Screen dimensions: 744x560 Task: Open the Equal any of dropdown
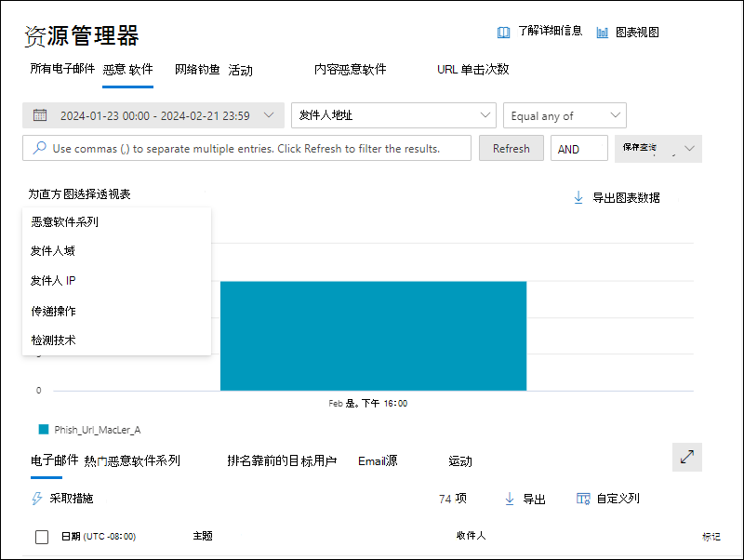tap(565, 115)
